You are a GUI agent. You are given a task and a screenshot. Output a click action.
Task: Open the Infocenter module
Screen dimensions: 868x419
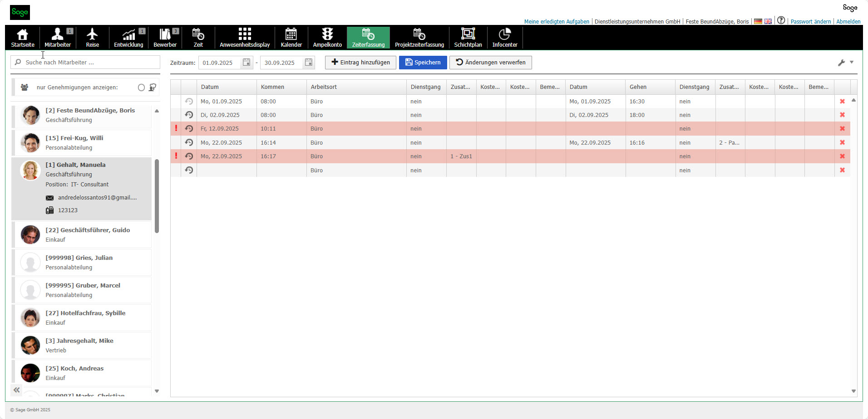pyautogui.click(x=505, y=38)
